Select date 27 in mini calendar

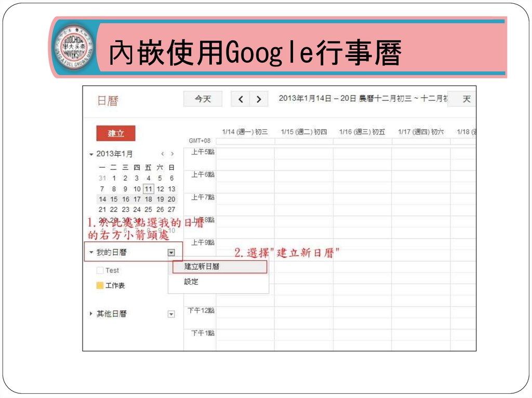tap(171, 210)
